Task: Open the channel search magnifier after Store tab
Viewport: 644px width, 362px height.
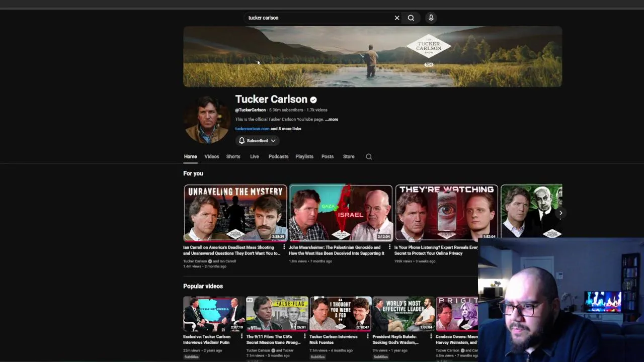Action: pyautogui.click(x=369, y=156)
